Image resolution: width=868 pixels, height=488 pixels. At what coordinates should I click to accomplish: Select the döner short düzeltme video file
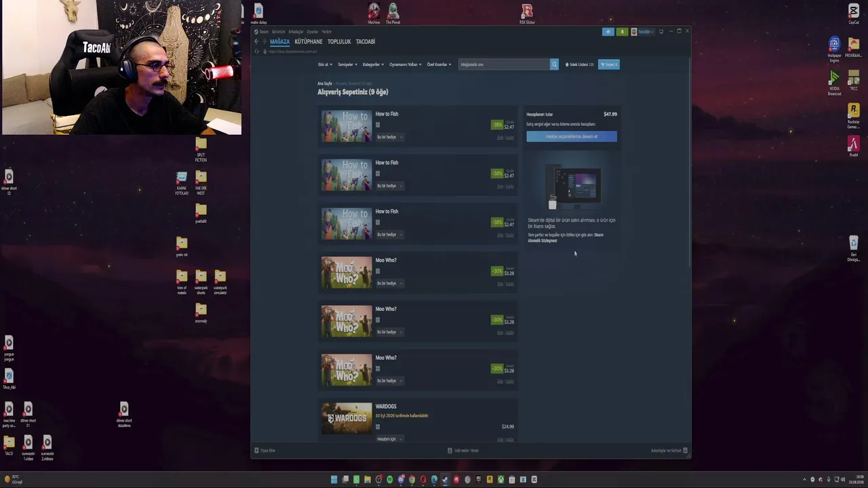tap(124, 415)
